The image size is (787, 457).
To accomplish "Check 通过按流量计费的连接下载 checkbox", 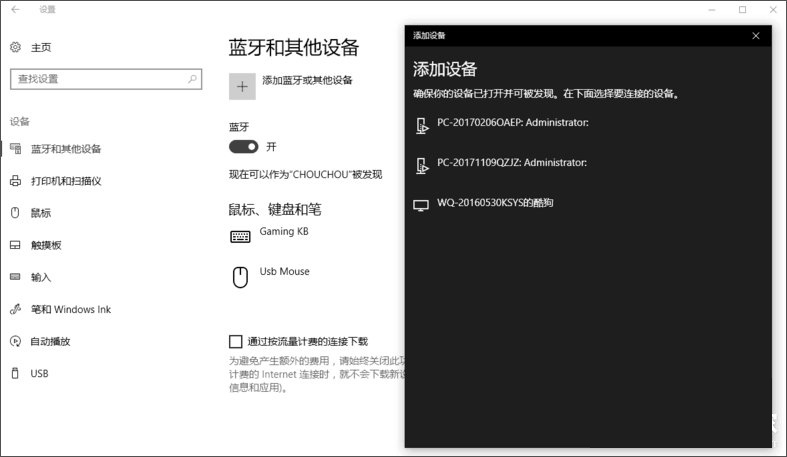I will [x=236, y=341].
